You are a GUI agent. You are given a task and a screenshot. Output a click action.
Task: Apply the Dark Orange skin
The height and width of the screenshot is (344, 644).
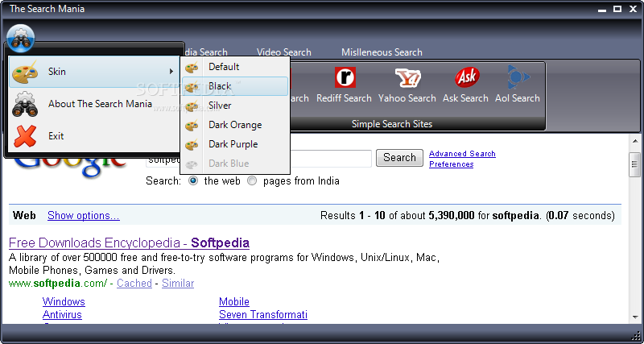pos(235,125)
